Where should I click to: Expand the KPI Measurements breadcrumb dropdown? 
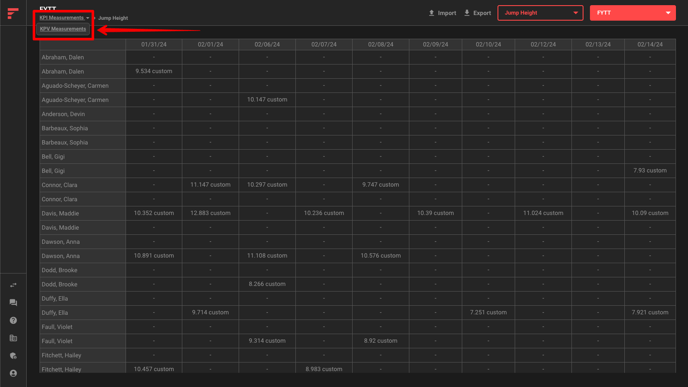tap(64, 18)
